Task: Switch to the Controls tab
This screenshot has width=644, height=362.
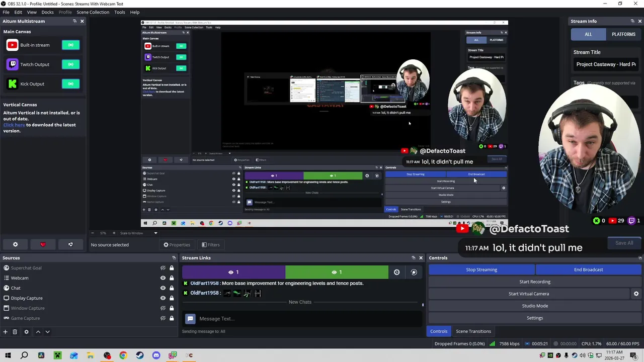Action: pyautogui.click(x=439, y=331)
